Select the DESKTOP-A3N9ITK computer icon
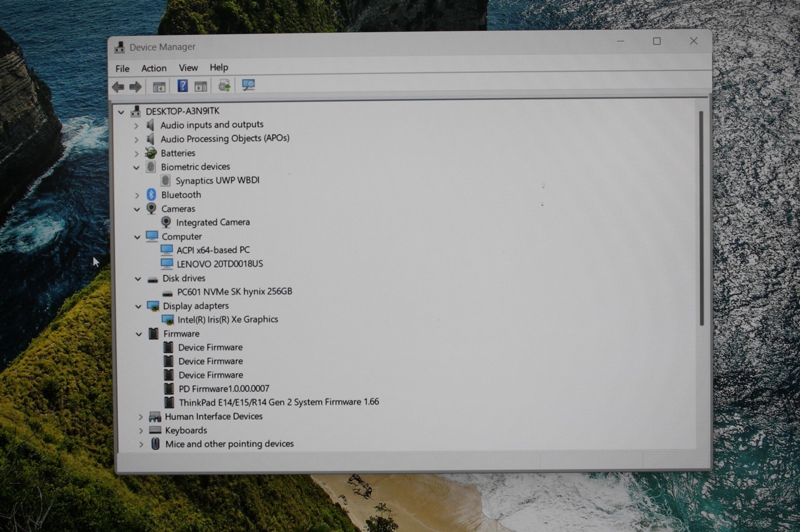800x532 pixels. (136, 111)
